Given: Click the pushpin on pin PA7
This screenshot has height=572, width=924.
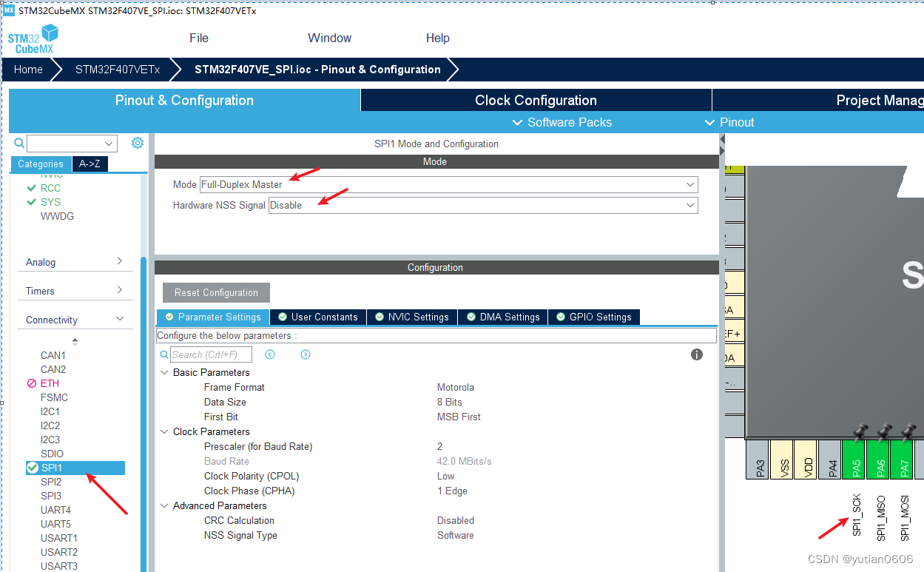Looking at the screenshot, I should coord(908,431).
